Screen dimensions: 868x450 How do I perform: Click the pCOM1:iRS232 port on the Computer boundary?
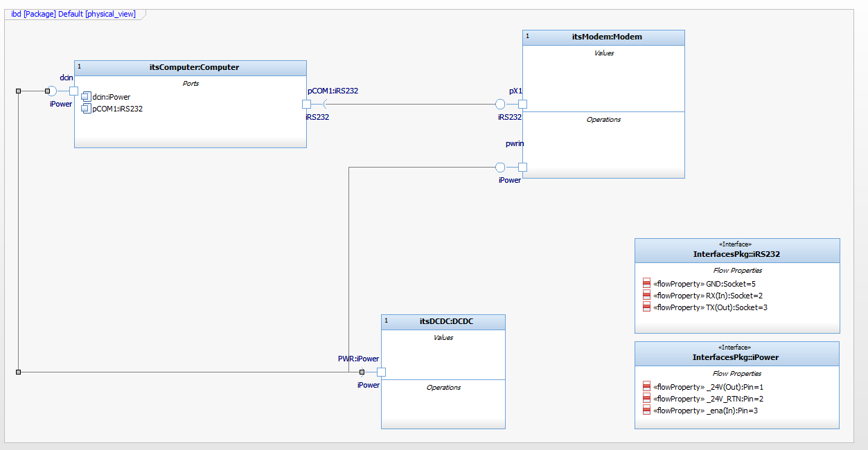[x=306, y=104]
